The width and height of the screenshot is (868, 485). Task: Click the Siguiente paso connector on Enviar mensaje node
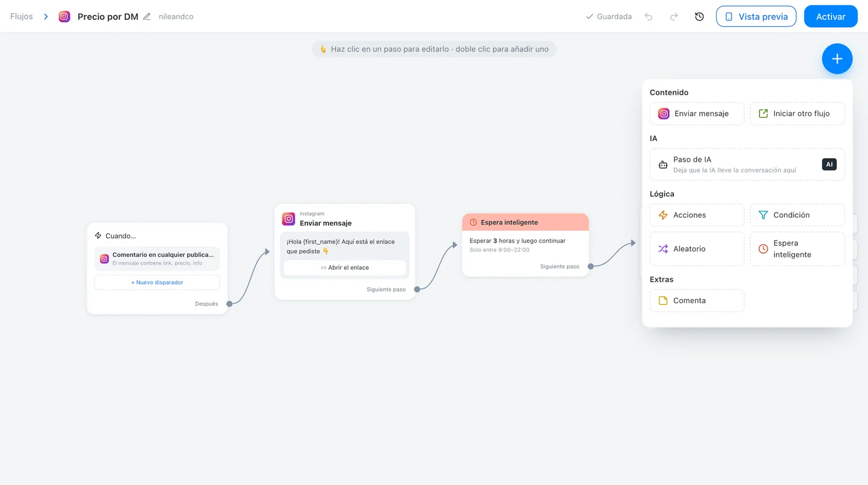tap(417, 289)
